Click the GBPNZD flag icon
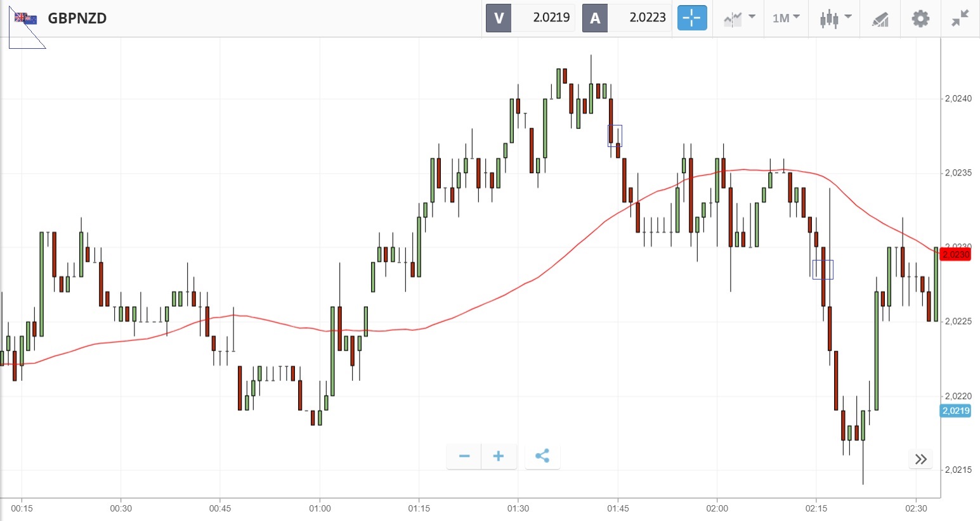 26,18
